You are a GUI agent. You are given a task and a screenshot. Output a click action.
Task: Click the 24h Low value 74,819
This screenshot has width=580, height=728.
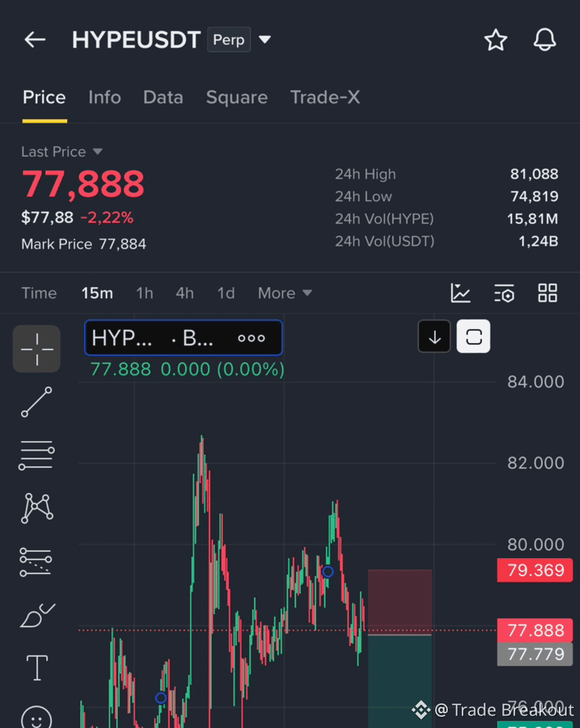coord(534,197)
